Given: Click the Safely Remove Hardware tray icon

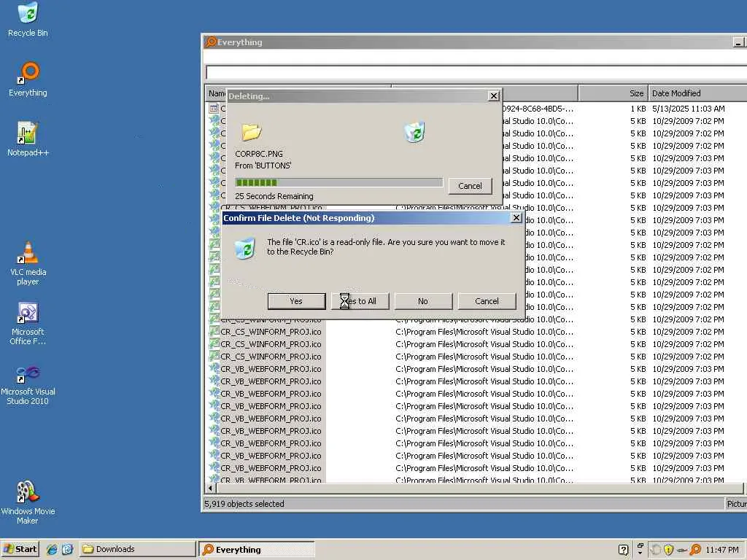Looking at the screenshot, I should (x=682, y=550).
